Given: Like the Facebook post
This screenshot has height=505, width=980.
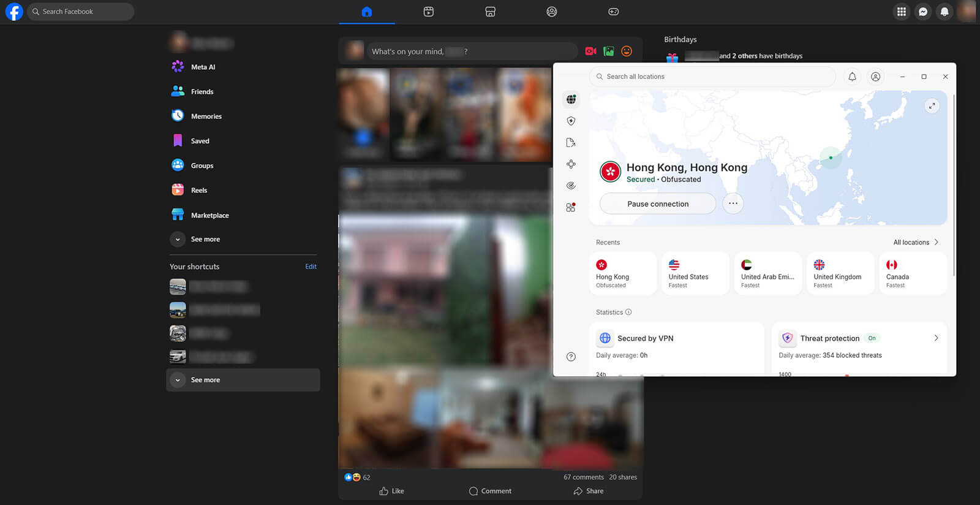Looking at the screenshot, I should (x=391, y=491).
